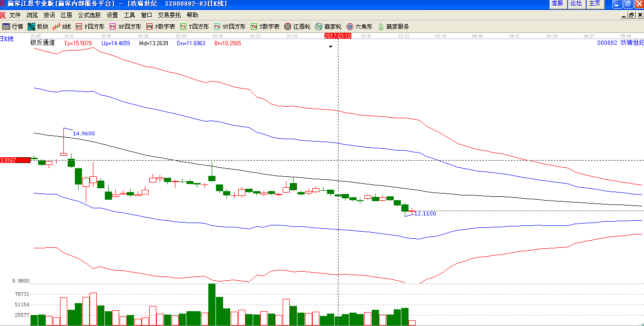Click the 日K线 period label

coord(7,39)
